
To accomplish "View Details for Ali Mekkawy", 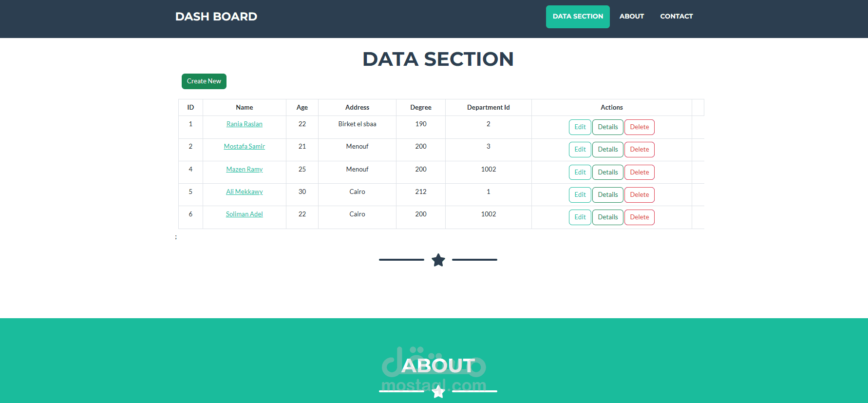I will point(608,195).
